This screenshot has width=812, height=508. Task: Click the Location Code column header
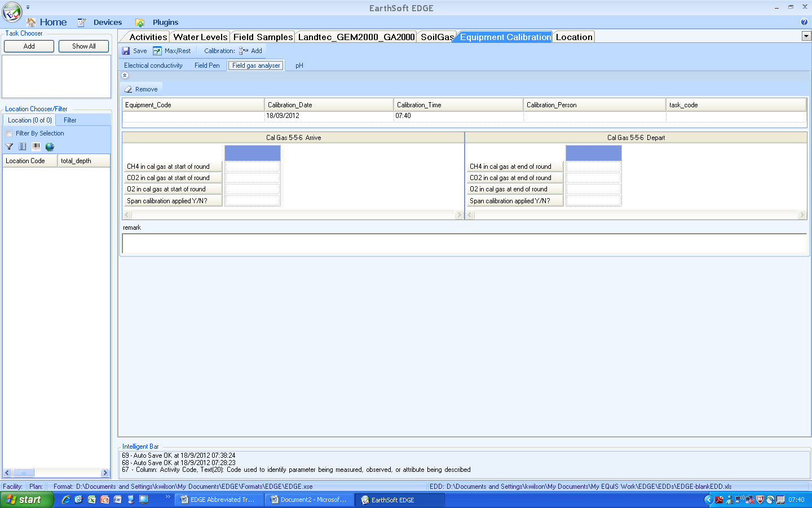coord(30,161)
